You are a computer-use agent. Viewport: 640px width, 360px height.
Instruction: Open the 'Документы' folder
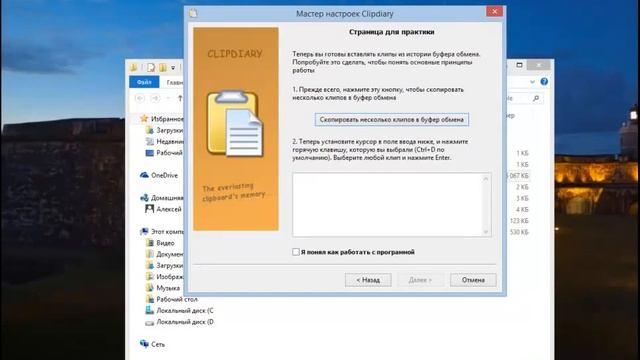tap(170, 254)
